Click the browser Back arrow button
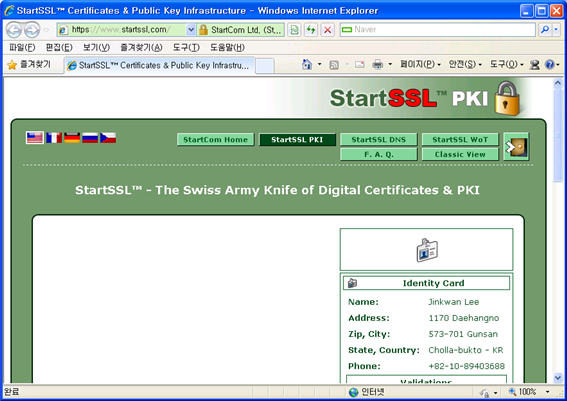 point(14,30)
